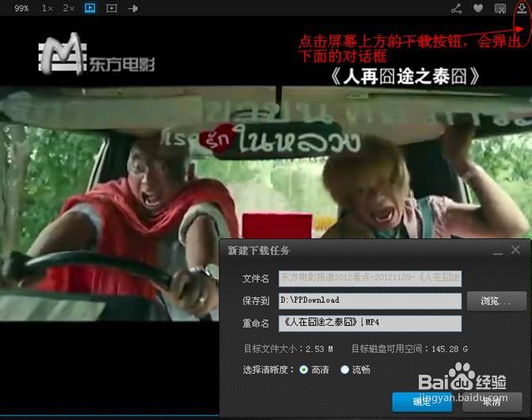Click the download icon in top bar

522,7
